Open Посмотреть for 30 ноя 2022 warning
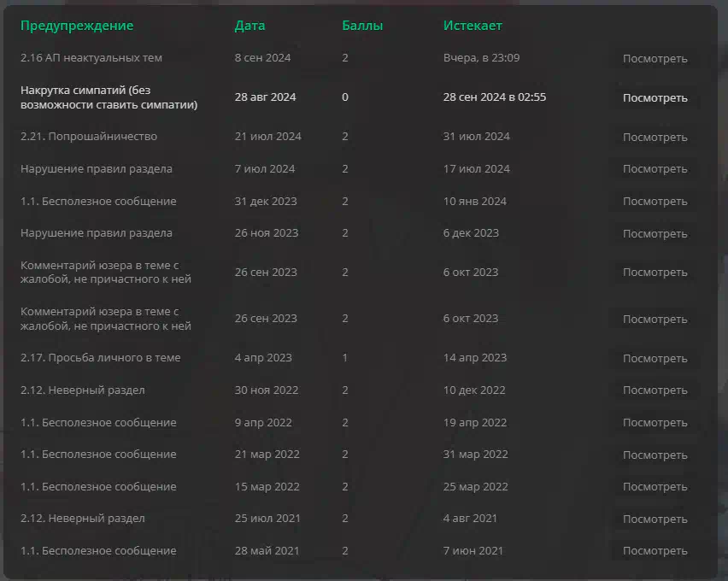The width and height of the screenshot is (728, 581). pos(655,390)
